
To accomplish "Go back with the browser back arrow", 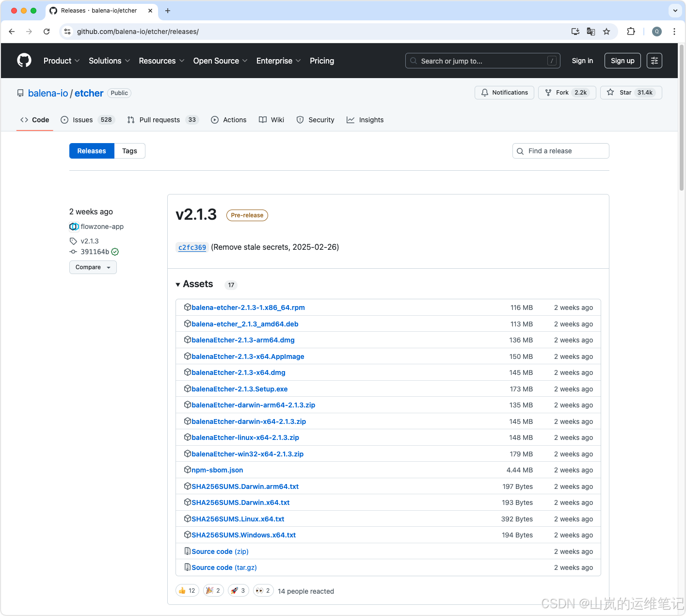I will (x=12, y=32).
